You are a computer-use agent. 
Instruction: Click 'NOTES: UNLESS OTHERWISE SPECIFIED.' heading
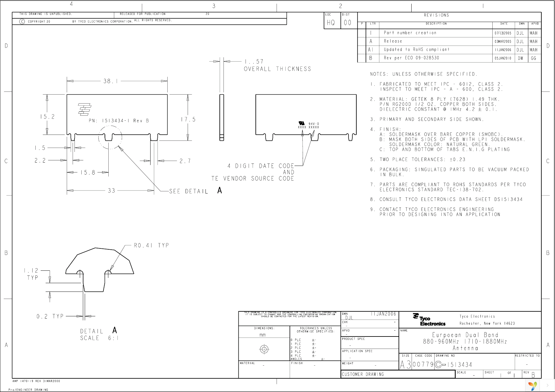[x=423, y=74]
